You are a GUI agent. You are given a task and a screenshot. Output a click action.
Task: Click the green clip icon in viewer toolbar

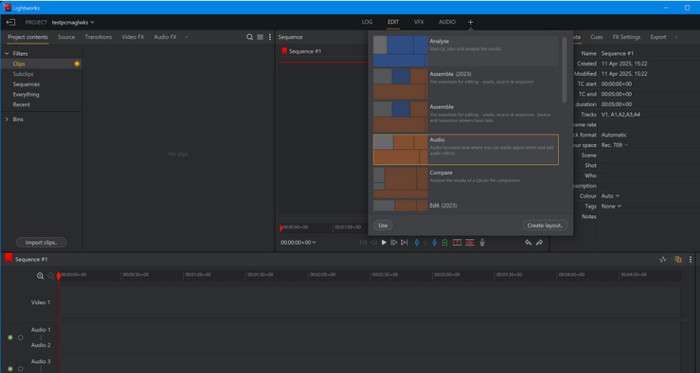[x=445, y=242]
